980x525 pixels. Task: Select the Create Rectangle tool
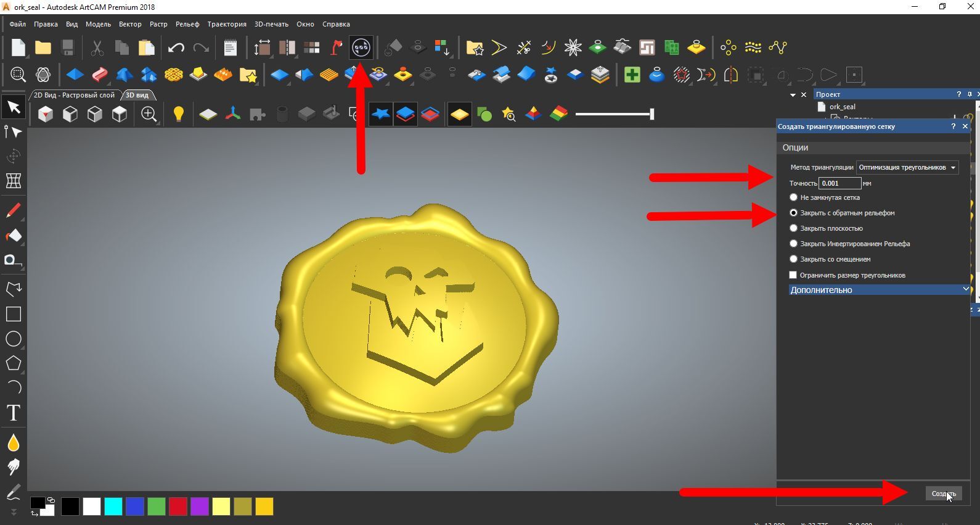[x=14, y=314]
